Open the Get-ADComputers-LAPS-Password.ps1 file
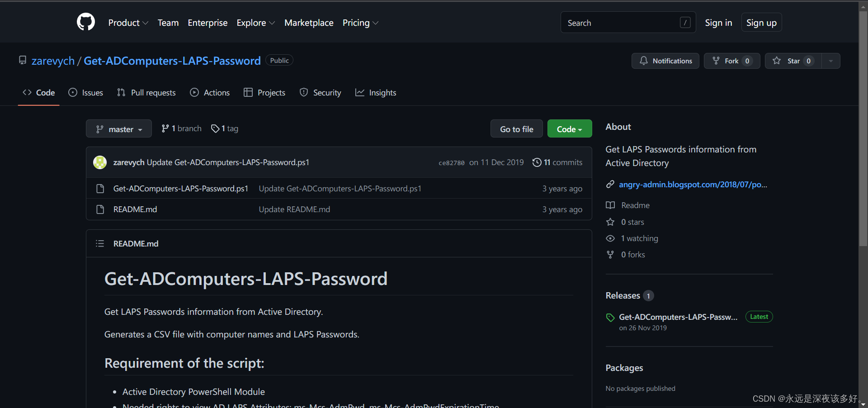This screenshot has width=868, height=408. click(181, 189)
